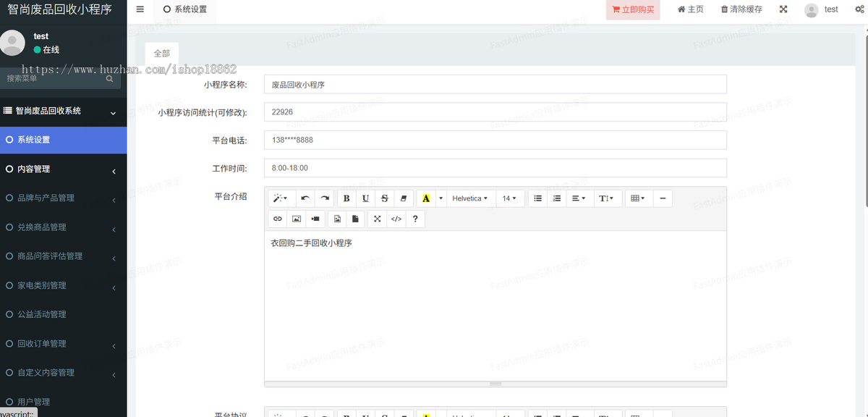Open the magic wand style menu
The height and width of the screenshot is (417, 868).
281,198
